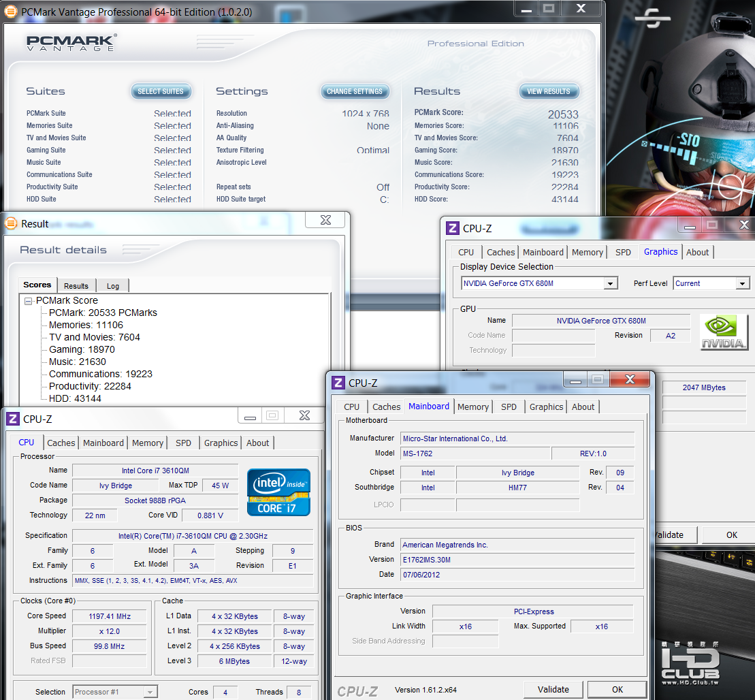Select 'Gaming: 18970' tree row
Screen dimensions: 755x700
[82, 349]
